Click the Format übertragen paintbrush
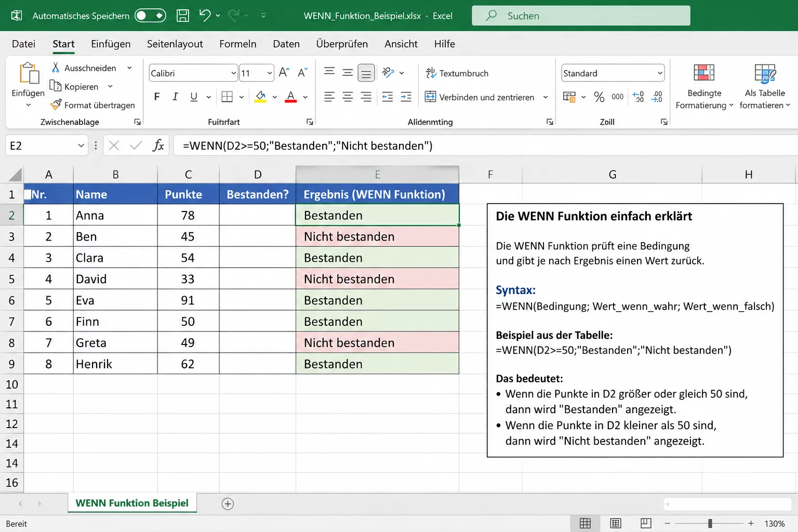798x532 pixels. 92,105
